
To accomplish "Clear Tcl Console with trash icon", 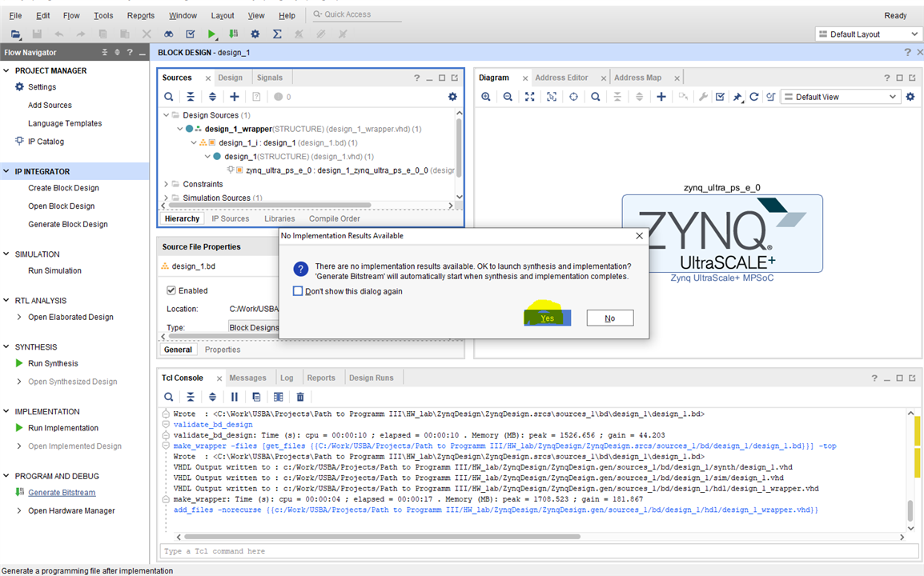I will (300, 397).
